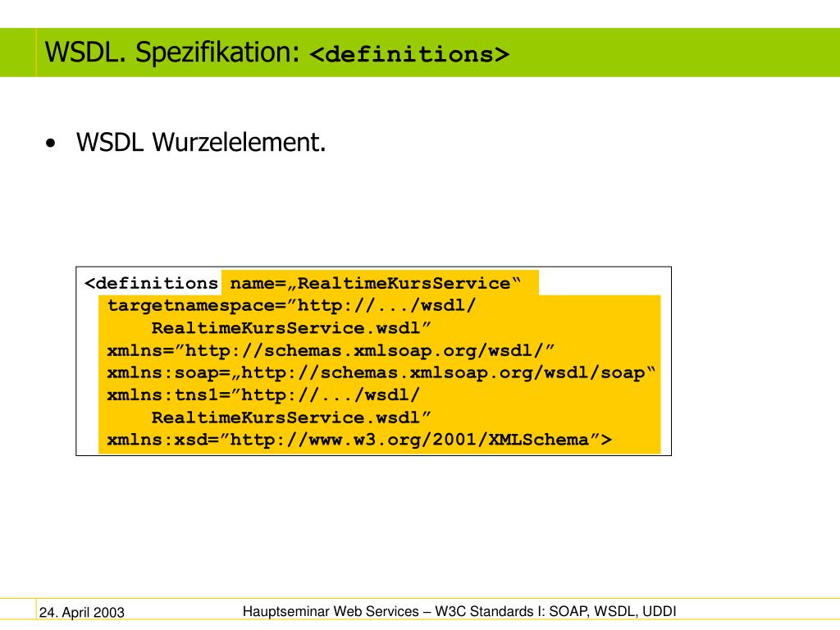
Task: Click the 'xmlns=”http://schemas.xmlsoap.org/wsdl/”' line
Action: pyautogui.click(x=331, y=350)
